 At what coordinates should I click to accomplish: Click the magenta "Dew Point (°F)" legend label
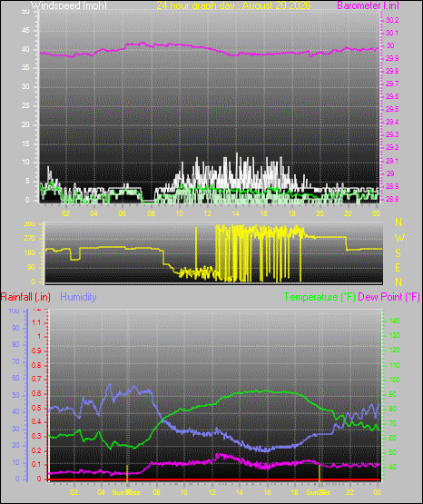389,297
